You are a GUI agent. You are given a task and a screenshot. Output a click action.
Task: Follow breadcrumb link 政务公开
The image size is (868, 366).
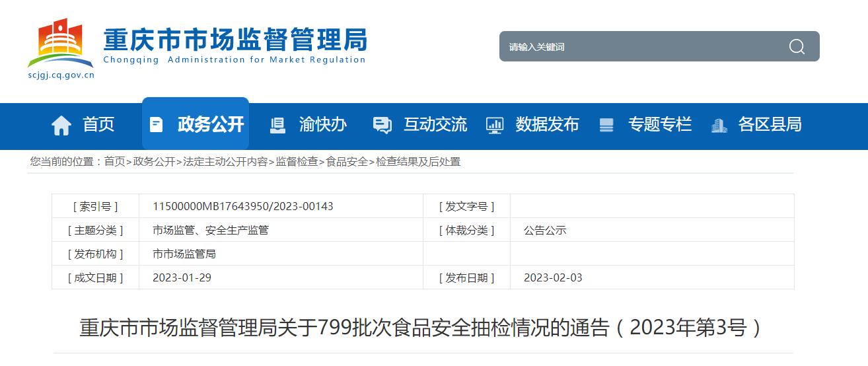[x=154, y=162]
